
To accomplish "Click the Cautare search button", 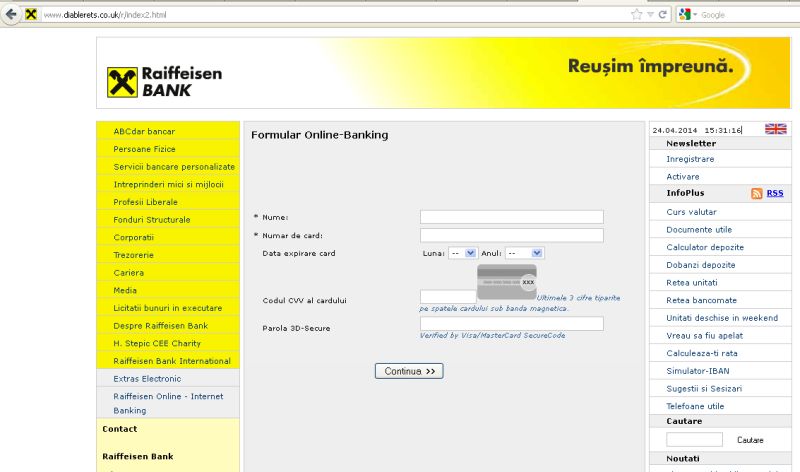I will tap(750, 440).
